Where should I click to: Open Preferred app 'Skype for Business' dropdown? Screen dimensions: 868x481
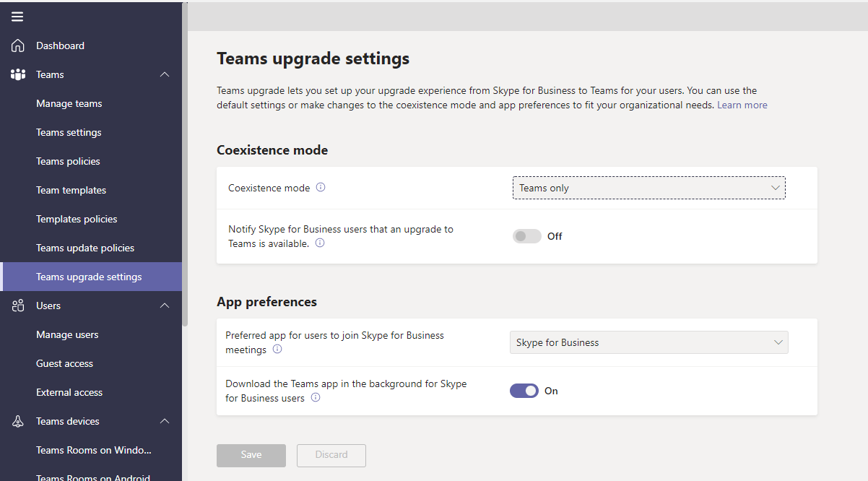point(648,342)
